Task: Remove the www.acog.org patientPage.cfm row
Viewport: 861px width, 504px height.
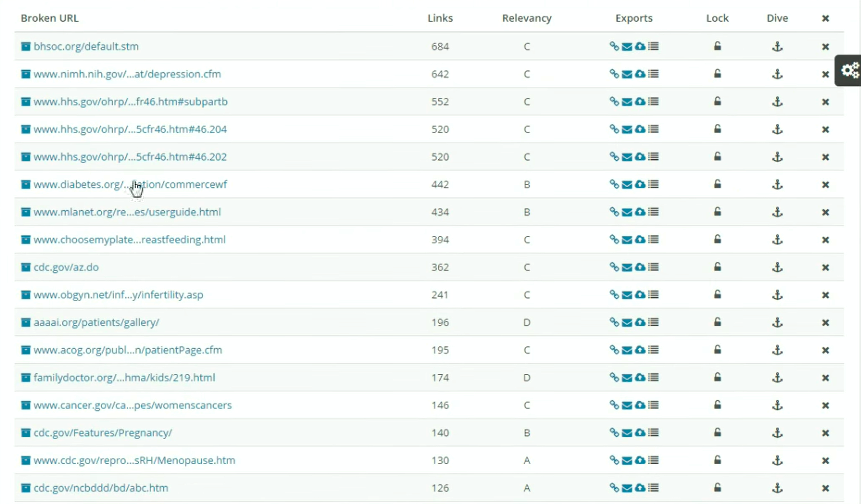Action: 825,350
